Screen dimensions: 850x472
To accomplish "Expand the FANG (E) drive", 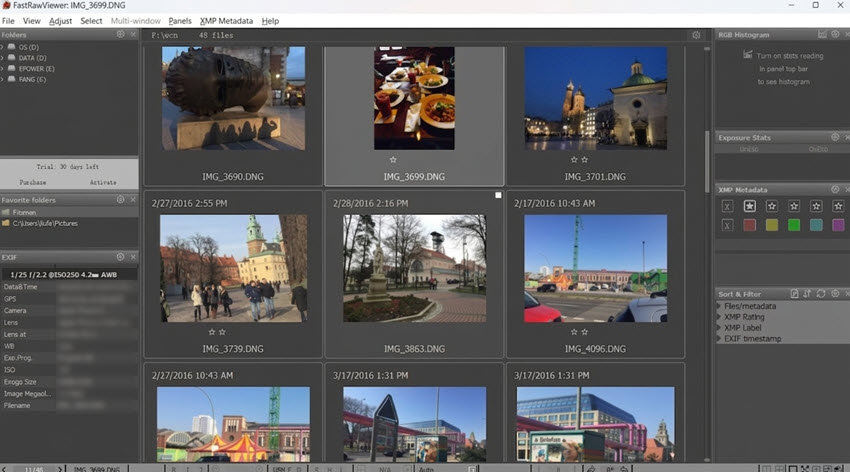I will (2, 79).
